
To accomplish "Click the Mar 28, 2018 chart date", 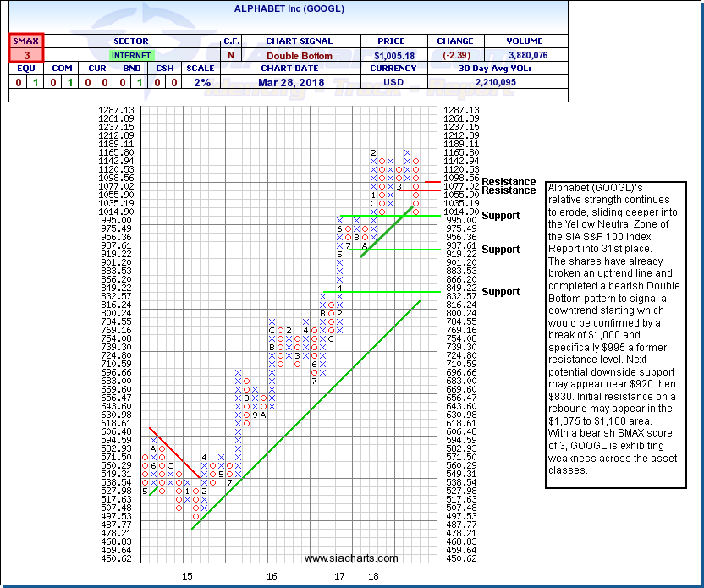I will pos(301,83).
